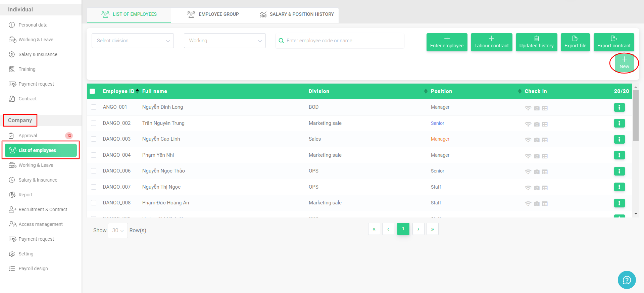The width and height of the screenshot is (644, 293).
Task: Go to the next page arrow
Action: click(418, 229)
